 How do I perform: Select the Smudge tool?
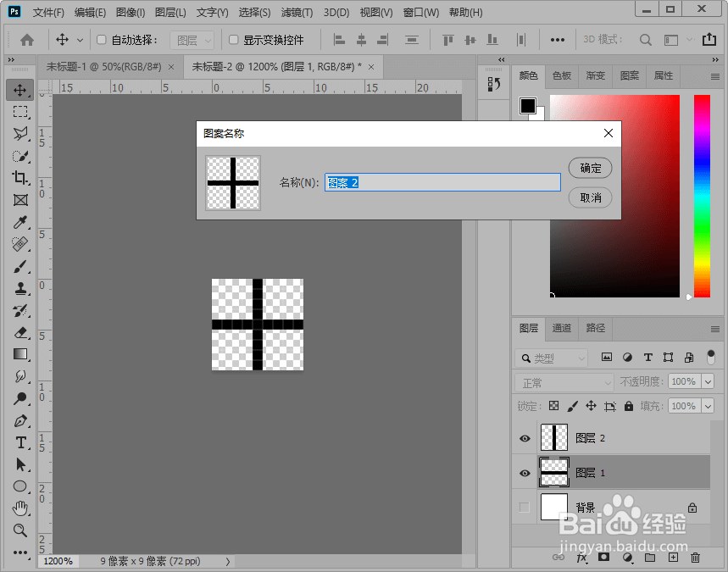coord(20,376)
